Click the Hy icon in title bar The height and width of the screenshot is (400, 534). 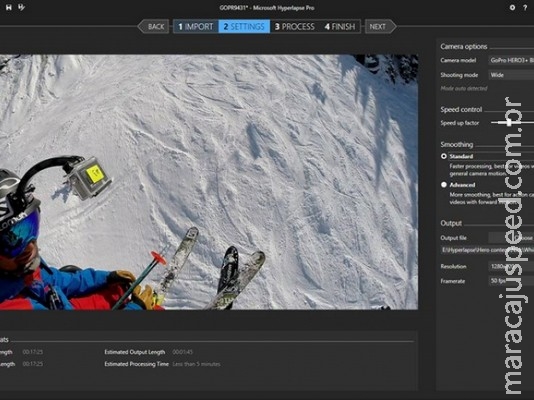coord(21,7)
